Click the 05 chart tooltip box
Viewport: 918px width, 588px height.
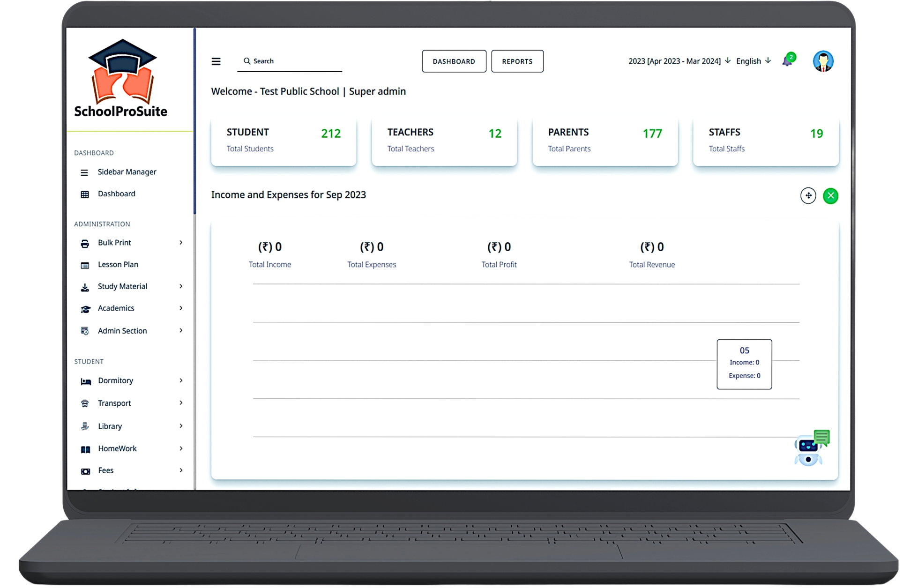coord(744,364)
